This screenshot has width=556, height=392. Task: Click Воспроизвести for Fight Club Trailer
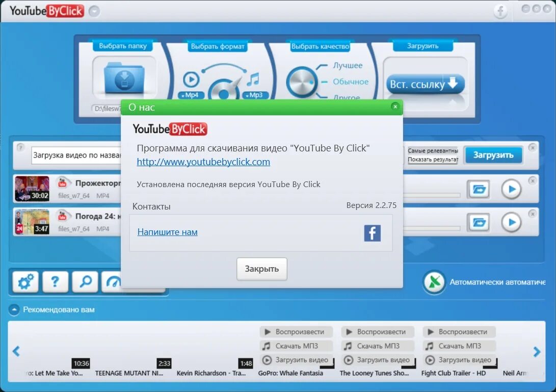point(459,332)
